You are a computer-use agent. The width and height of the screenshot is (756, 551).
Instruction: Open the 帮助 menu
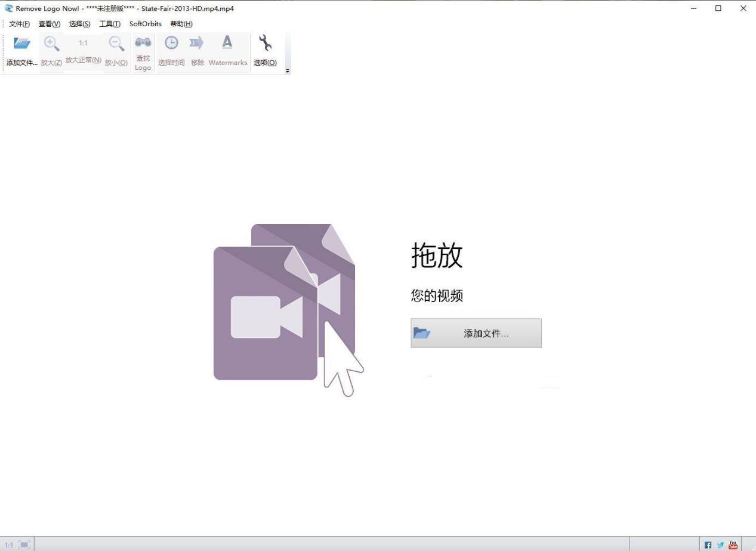pyautogui.click(x=181, y=24)
